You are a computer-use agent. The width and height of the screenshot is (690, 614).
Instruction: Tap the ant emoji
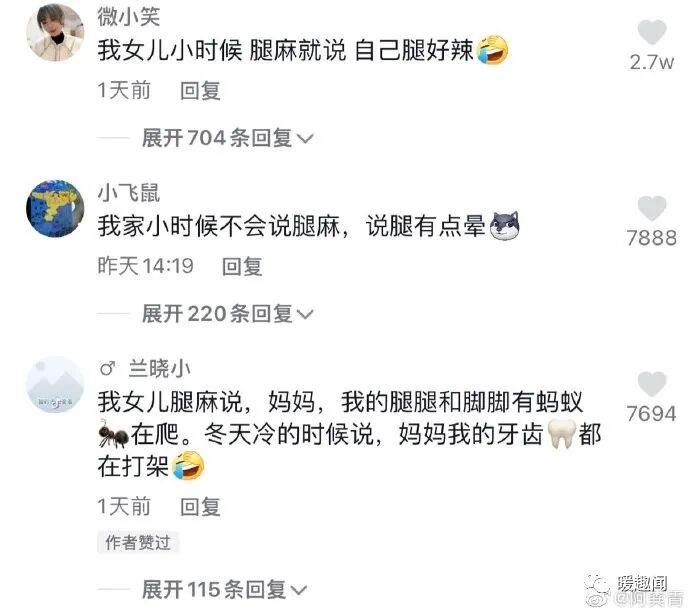[114, 434]
